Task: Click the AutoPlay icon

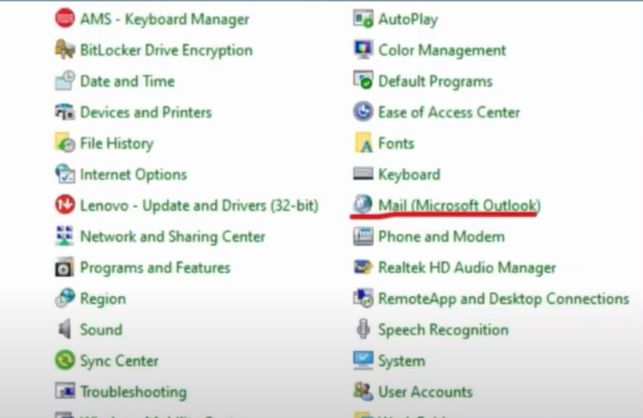Action: click(363, 18)
